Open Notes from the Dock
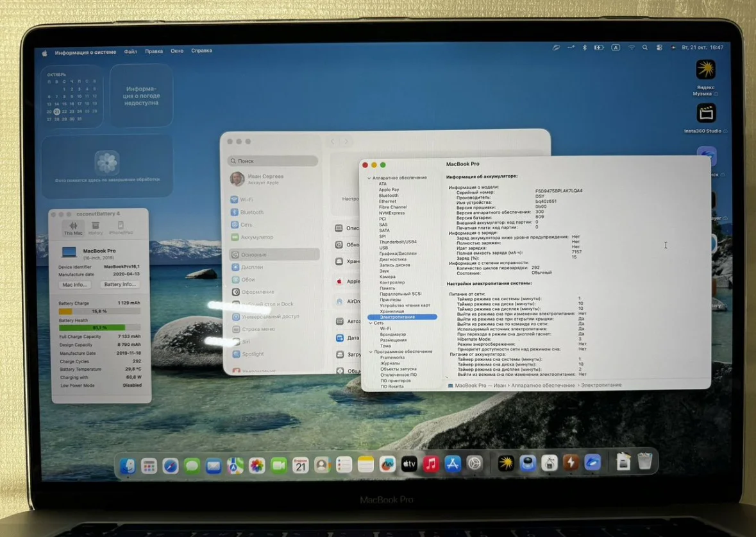The height and width of the screenshot is (537, 756). point(365,465)
